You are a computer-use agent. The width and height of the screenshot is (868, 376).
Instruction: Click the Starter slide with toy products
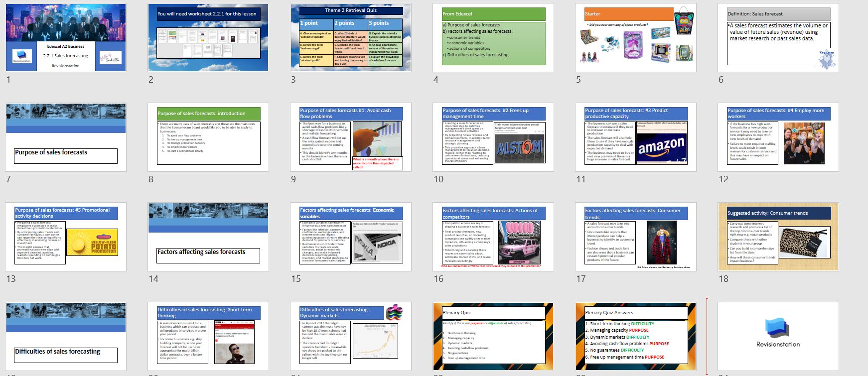(636, 38)
